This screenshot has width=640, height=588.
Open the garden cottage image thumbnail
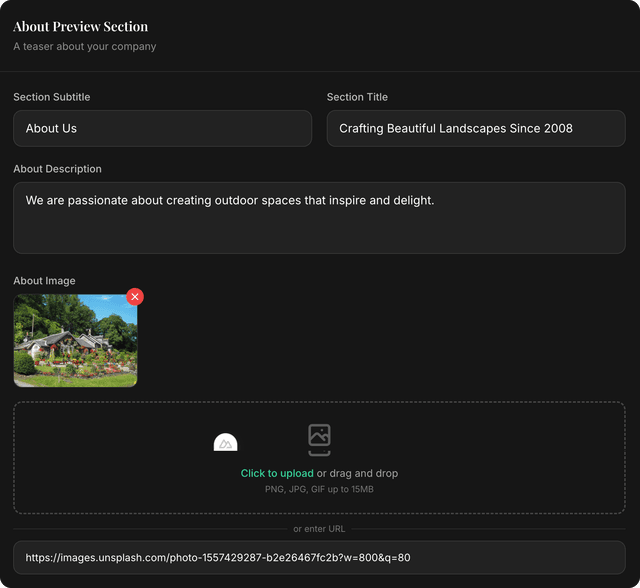point(75,341)
